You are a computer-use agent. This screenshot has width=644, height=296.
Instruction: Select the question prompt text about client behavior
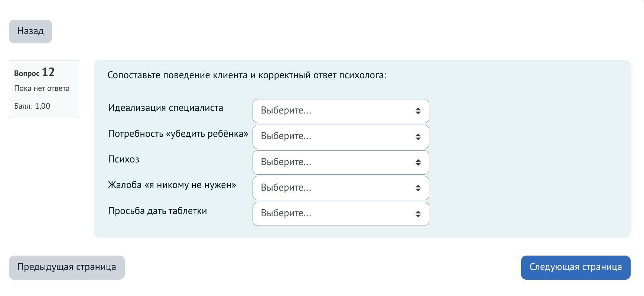coord(247,75)
